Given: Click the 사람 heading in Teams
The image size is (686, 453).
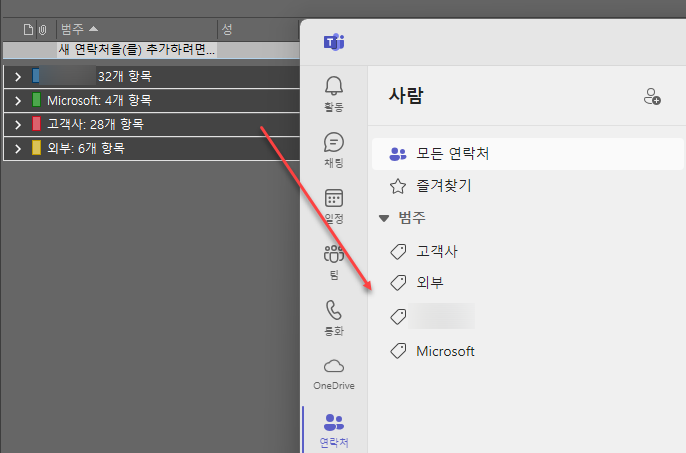Looking at the screenshot, I should 406,95.
